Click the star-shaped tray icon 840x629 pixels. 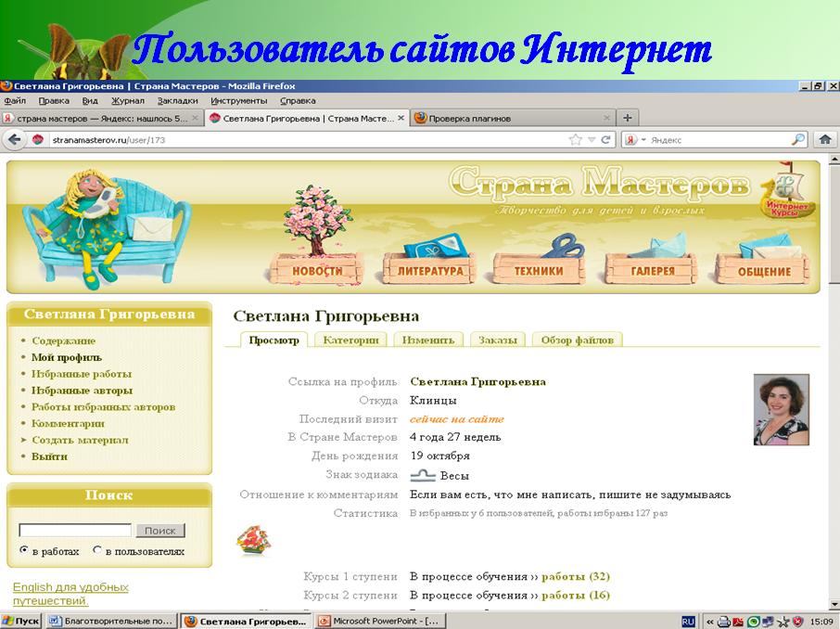point(783,622)
